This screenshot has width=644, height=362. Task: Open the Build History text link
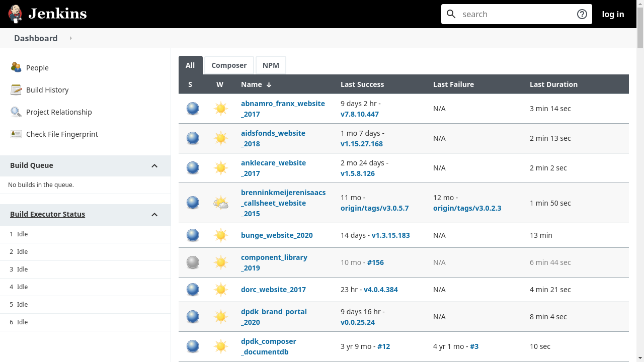pos(47,90)
